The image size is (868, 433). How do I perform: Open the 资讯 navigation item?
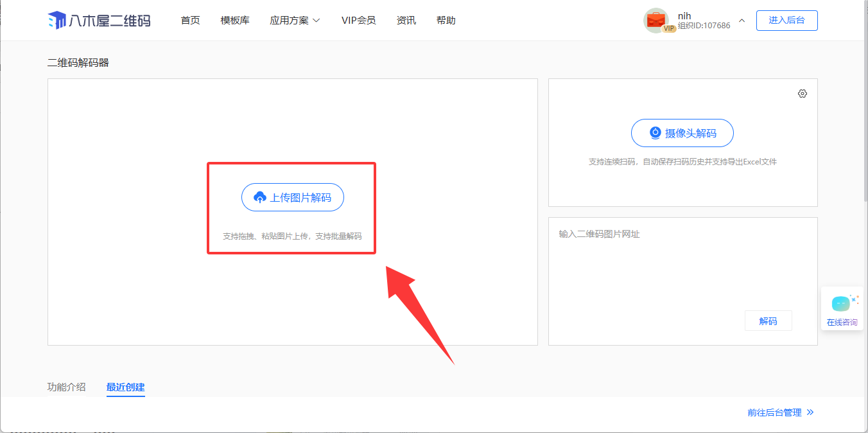pos(406,21)
